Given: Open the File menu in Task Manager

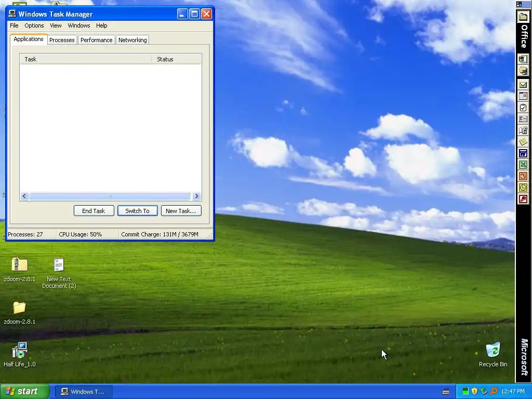Looking at the screenshot, I should pos(14,25).
